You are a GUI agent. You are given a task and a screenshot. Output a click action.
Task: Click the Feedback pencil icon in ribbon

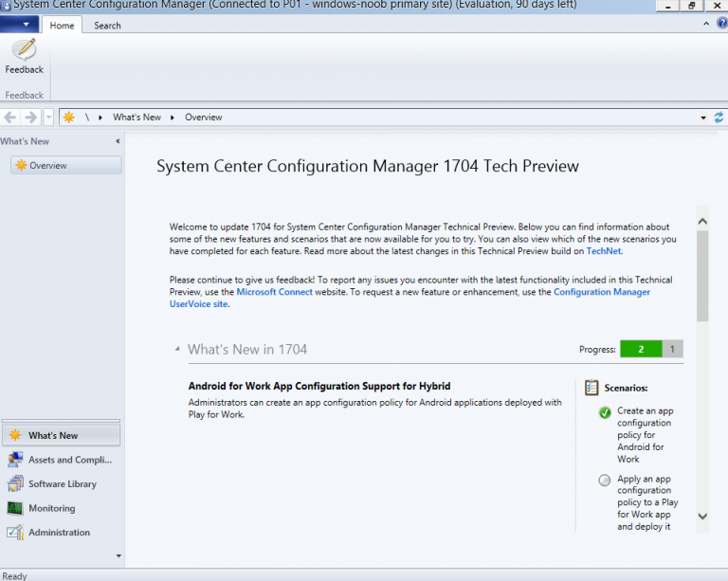click(x=24, y=49)
